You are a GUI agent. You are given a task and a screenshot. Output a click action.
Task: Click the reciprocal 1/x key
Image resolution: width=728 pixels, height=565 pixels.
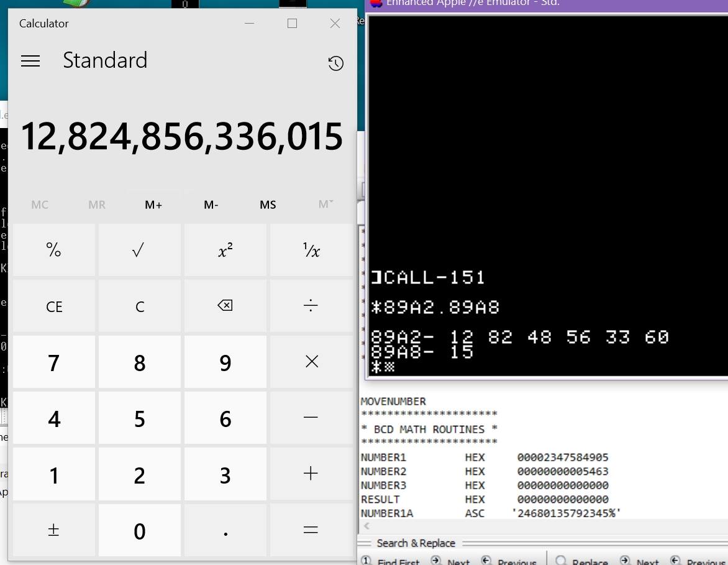tap(311, 250)
